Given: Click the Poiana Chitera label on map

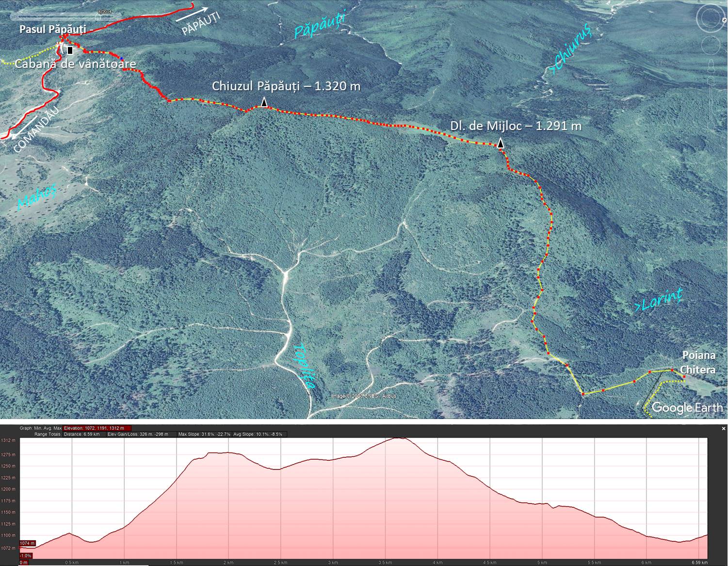Looking at the screenshot, I should click(x=697, y=362).
